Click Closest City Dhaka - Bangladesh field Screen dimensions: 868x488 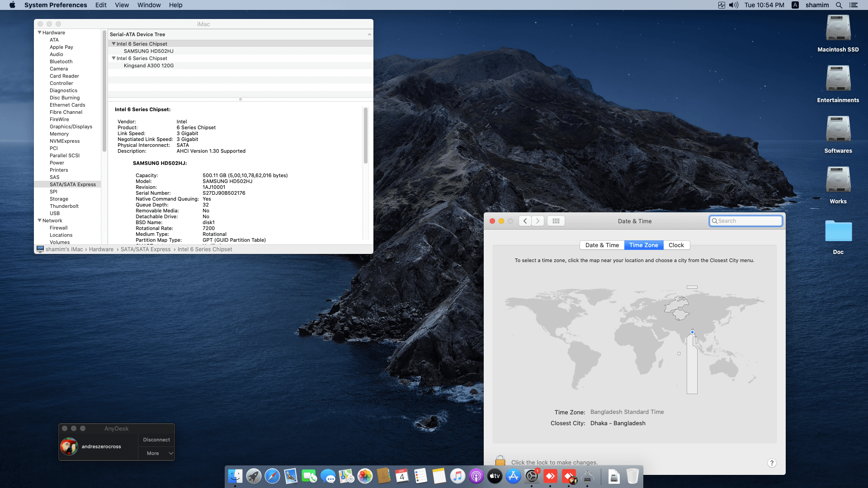618,423
